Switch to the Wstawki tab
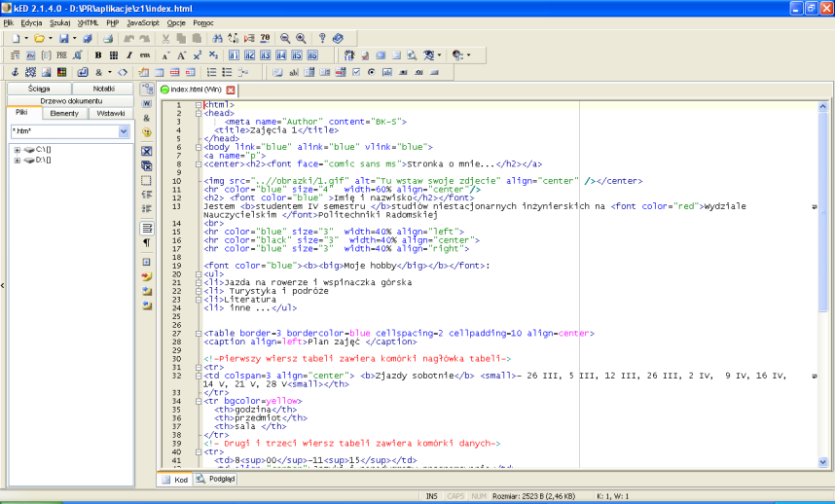The image size is (835, 504). point(111,114)
